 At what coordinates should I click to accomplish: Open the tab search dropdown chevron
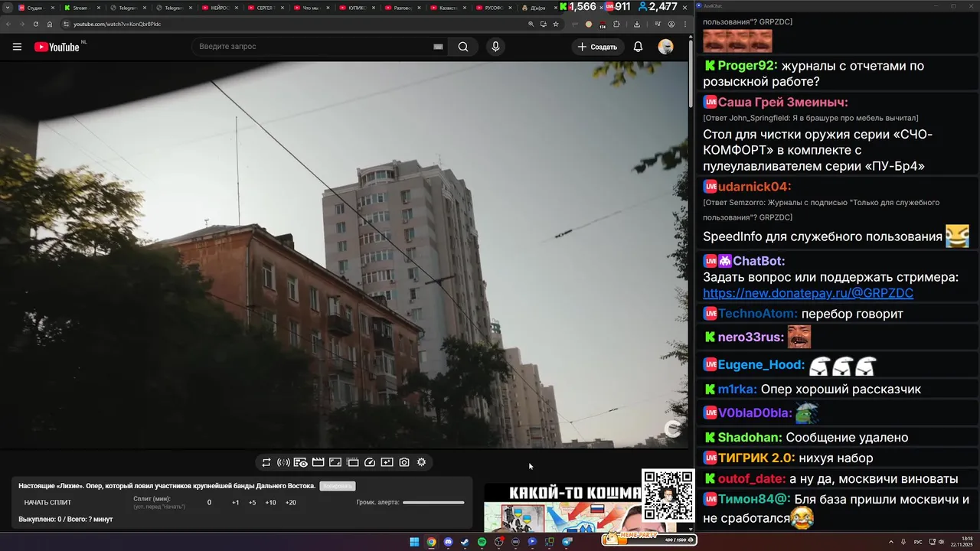coord(7,8)
